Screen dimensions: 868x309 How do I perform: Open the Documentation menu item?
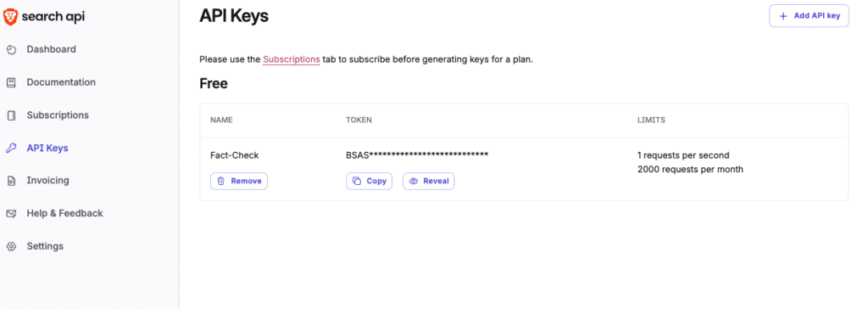click(x=61, y=82)
